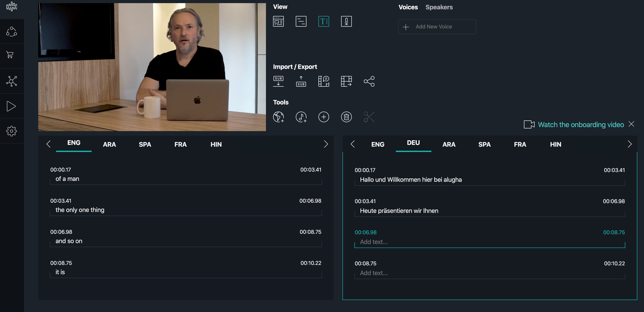Click the upload subtitles icon
The height and width of the screenshot is (312, 644).
coord(301,81)
